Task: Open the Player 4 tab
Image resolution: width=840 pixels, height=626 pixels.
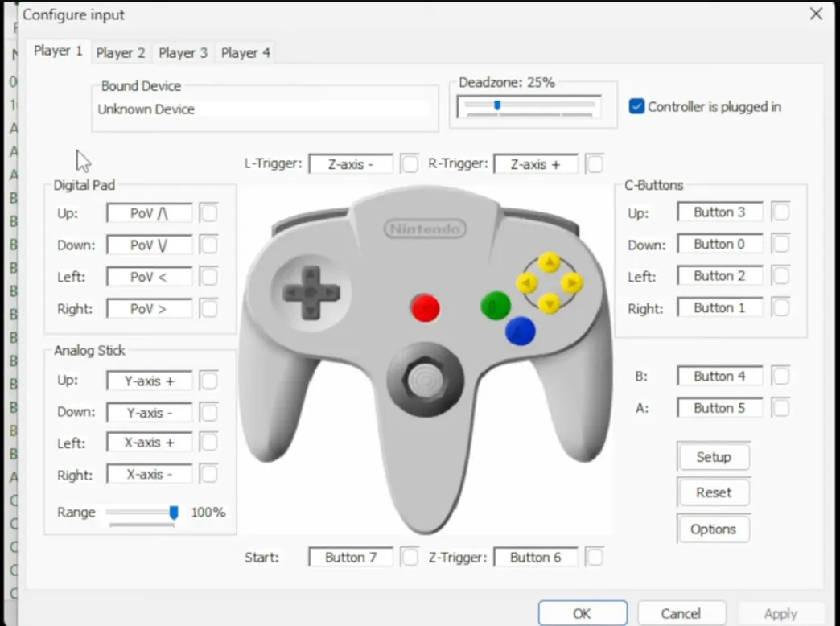Action: 245,52
